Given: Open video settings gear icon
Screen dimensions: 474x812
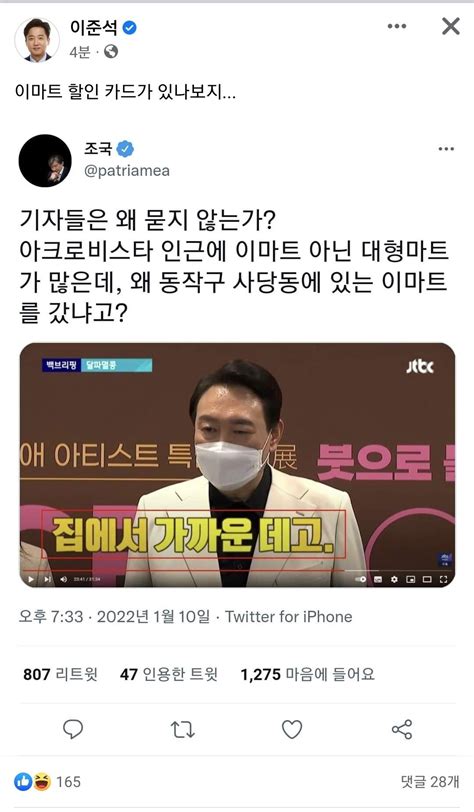Looking at the screenshot, I should 394,579.
